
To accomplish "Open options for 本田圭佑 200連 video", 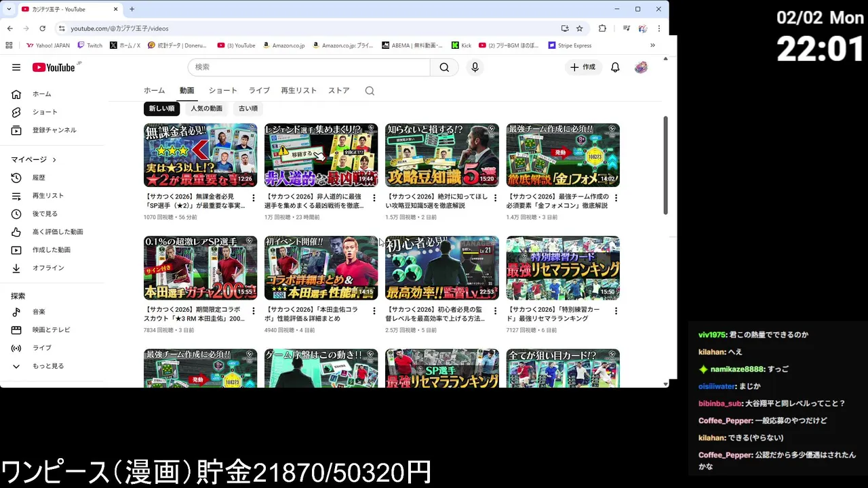I will pyautogui.click(x=254, y=311).
